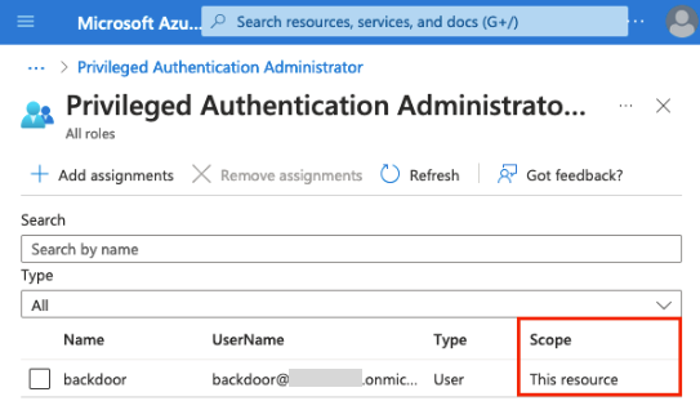Open the hamburger portal menu
This screenshot has width=700, height=401.
pos(26,21)
